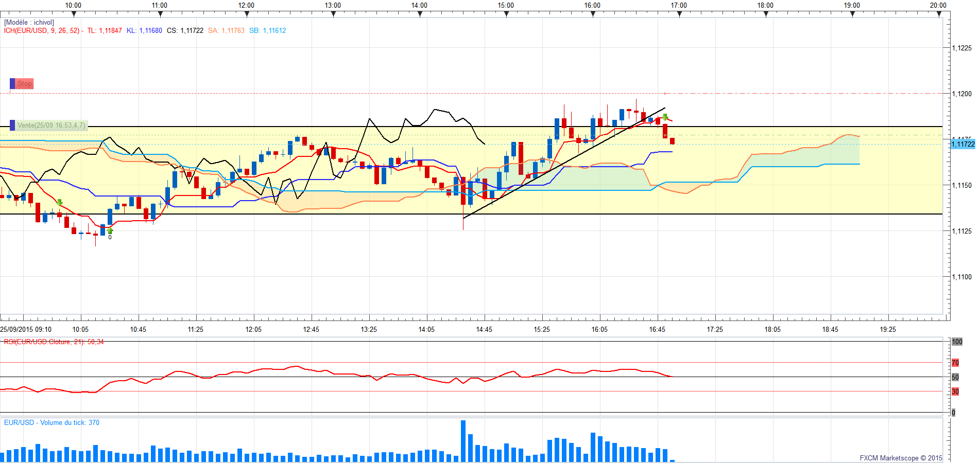
Task: Click the red Stop order label
Action: pyautogui.click(x=24, y=84)
